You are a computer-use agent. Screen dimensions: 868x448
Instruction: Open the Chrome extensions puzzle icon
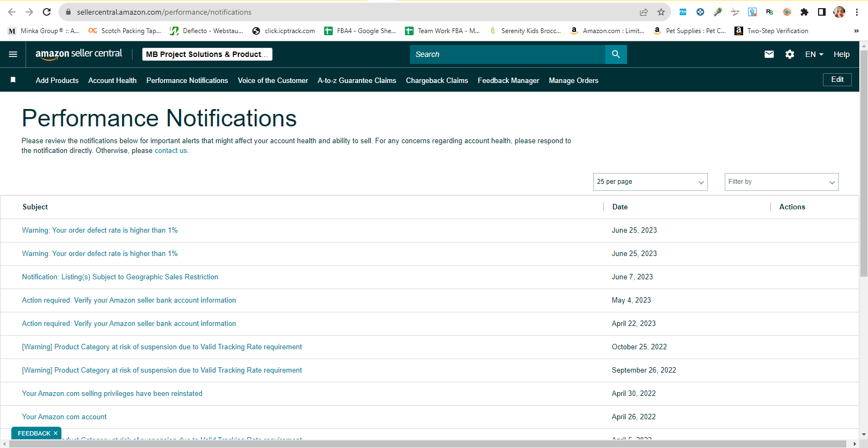(x=804, y=12)
